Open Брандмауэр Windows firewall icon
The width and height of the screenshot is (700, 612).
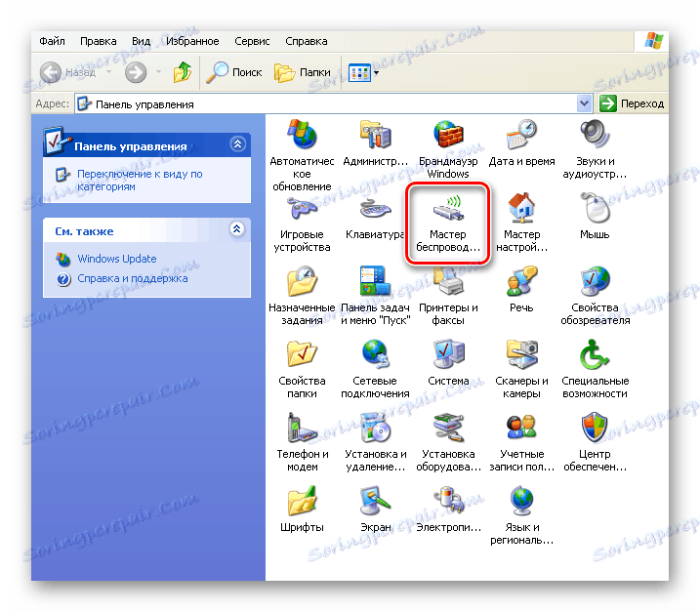coord(448,135)
